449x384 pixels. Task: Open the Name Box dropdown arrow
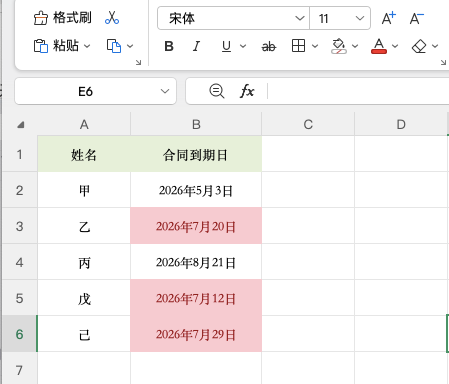click(165, 91)
